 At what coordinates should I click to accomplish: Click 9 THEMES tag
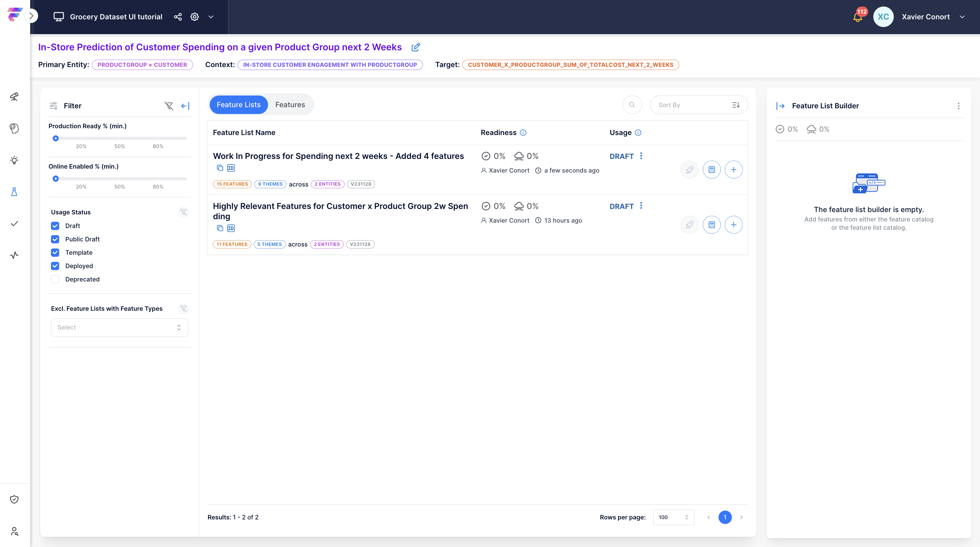pyautogui.click(x=270, y=184)
